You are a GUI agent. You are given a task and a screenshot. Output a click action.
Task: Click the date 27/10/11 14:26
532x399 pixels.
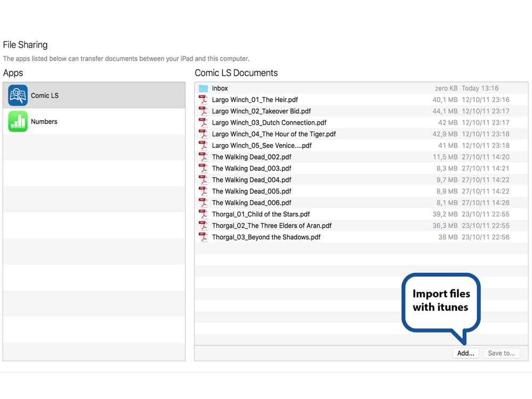[486, 203]
